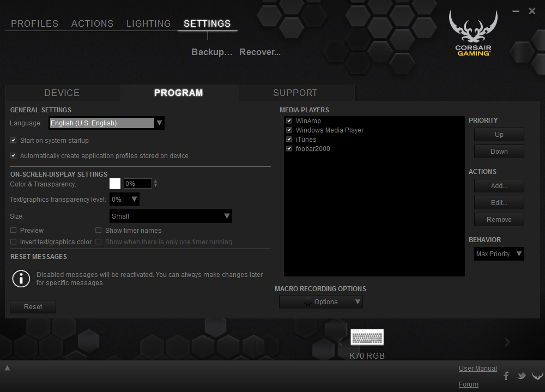Select the foobar2000 list entry
545x392 pixels.
(x=313, y=148)
